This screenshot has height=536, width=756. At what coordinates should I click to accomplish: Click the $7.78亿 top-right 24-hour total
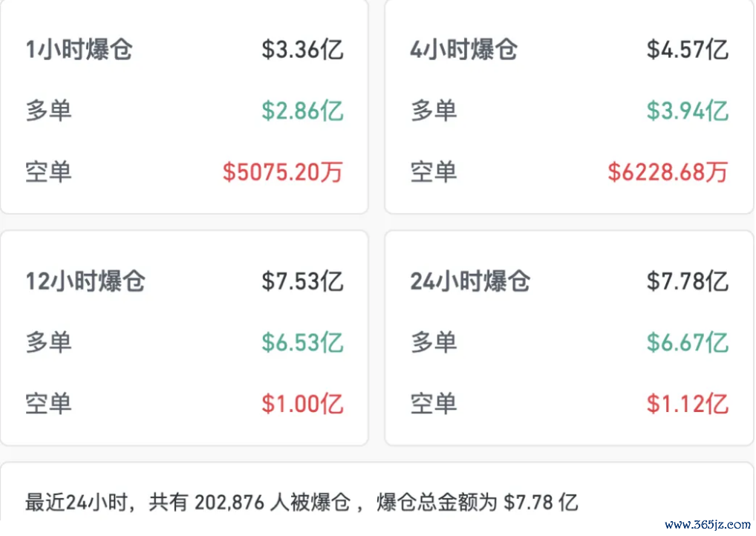[688, 281]
